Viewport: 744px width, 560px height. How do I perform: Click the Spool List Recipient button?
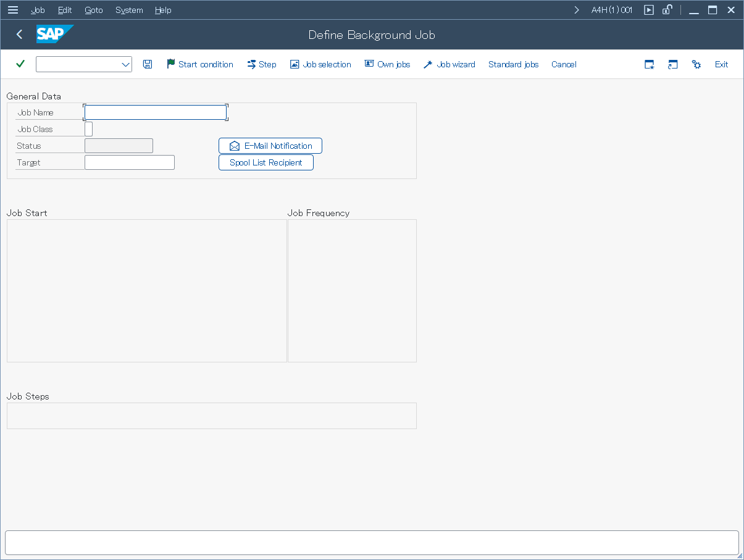click(266, 162)
